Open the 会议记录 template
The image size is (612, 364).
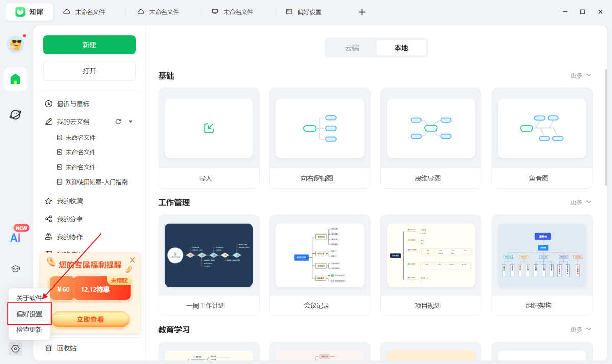[320, 265]
